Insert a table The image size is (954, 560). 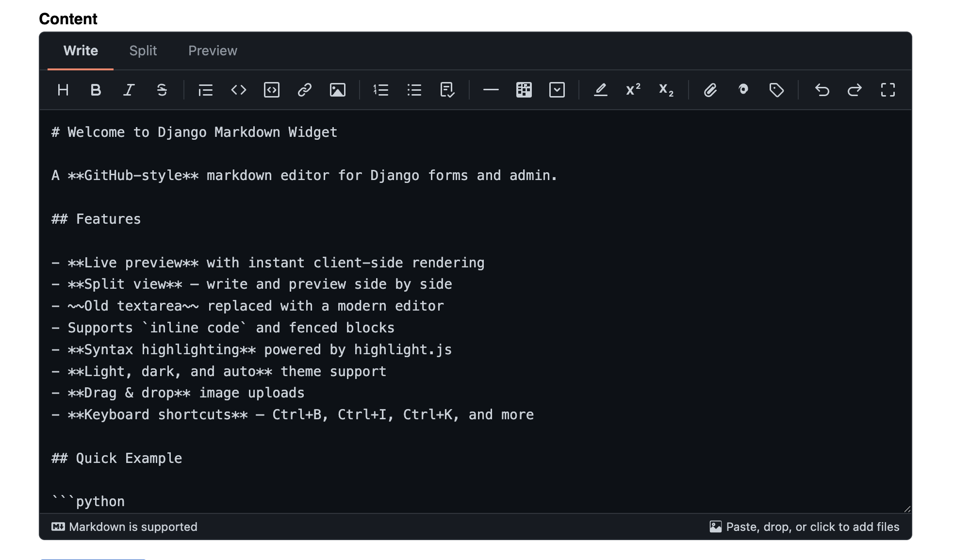click(524, 90)
